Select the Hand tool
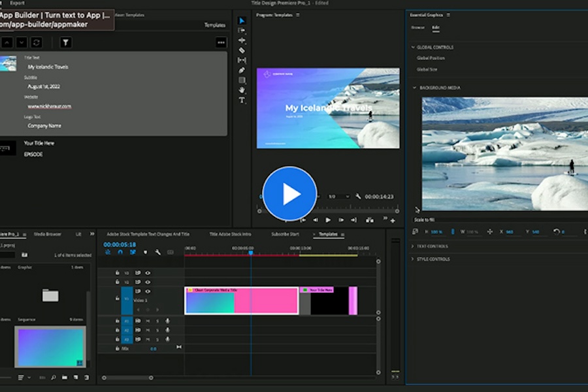The image size is (588, 392). pyautogui.click(x=242, y=90)
